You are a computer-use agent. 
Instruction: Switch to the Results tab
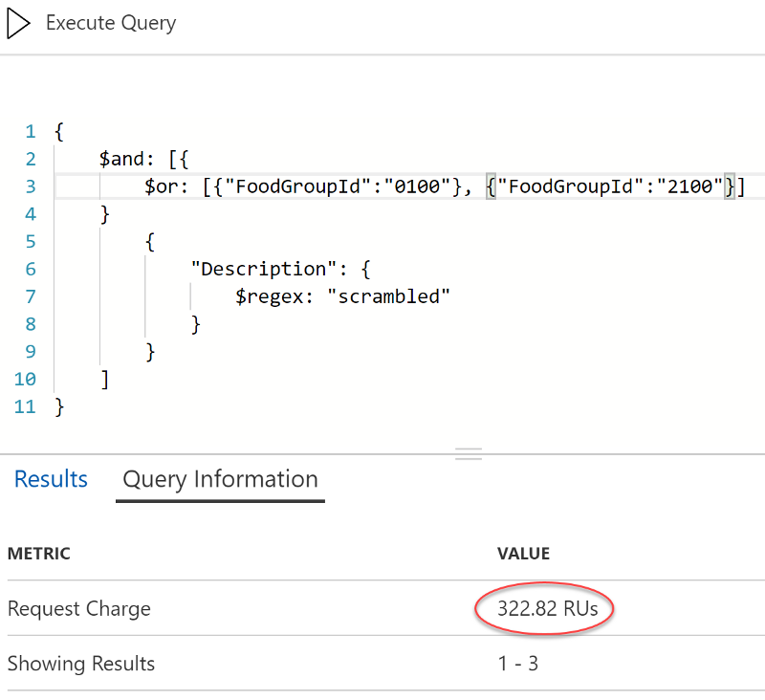(x=51, y=479)
